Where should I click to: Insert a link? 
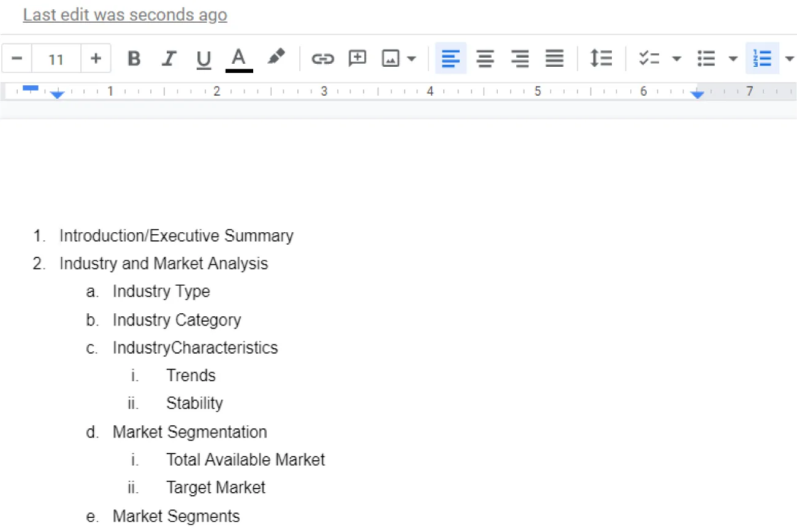click(323, 58)
